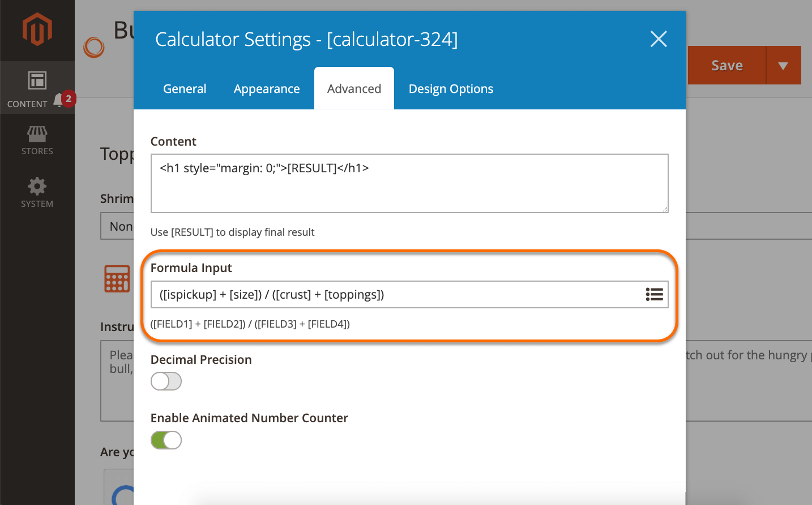
Task: Open the field list icon in Formula Input
Action: (x=654, y=295)
